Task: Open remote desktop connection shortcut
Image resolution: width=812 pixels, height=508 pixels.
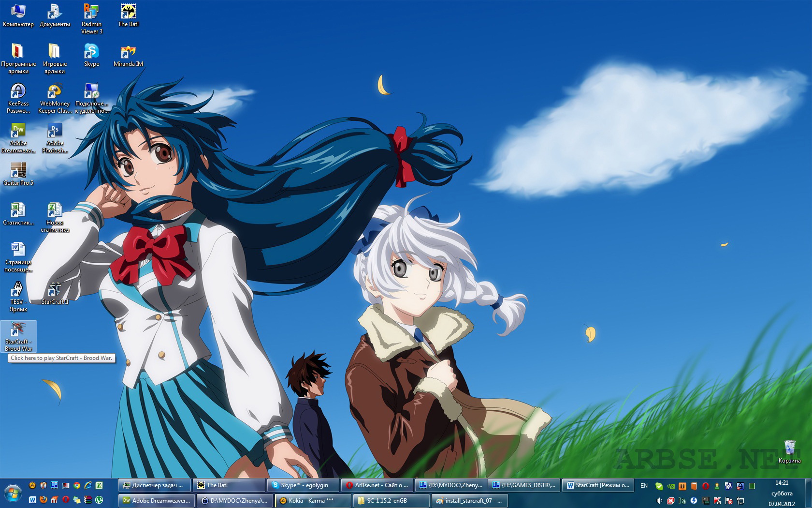Action: pyautogui.click(x=91, y=98)
